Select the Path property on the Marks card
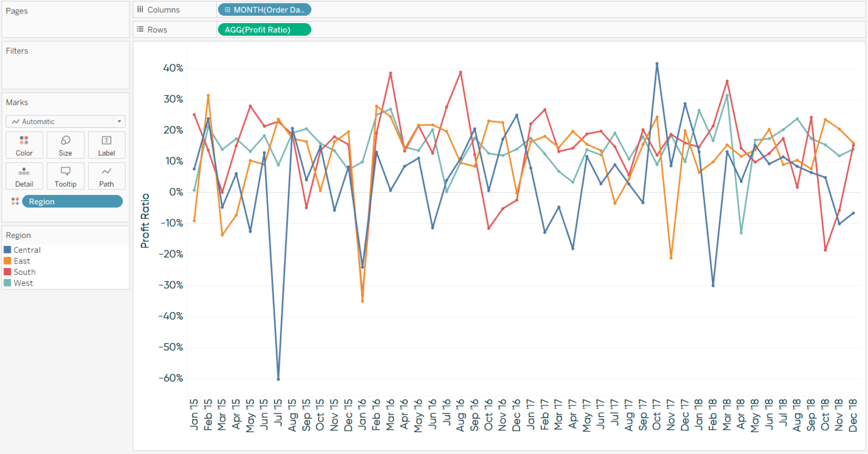The width and height of the screenshot is (868, 454). pos(106,176)
